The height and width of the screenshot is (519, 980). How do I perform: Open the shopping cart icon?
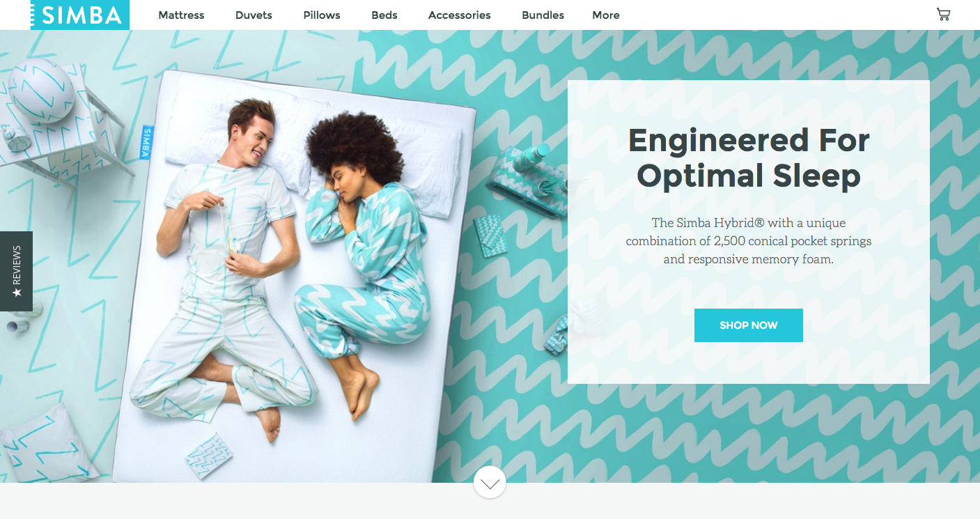tap(943, 15)
